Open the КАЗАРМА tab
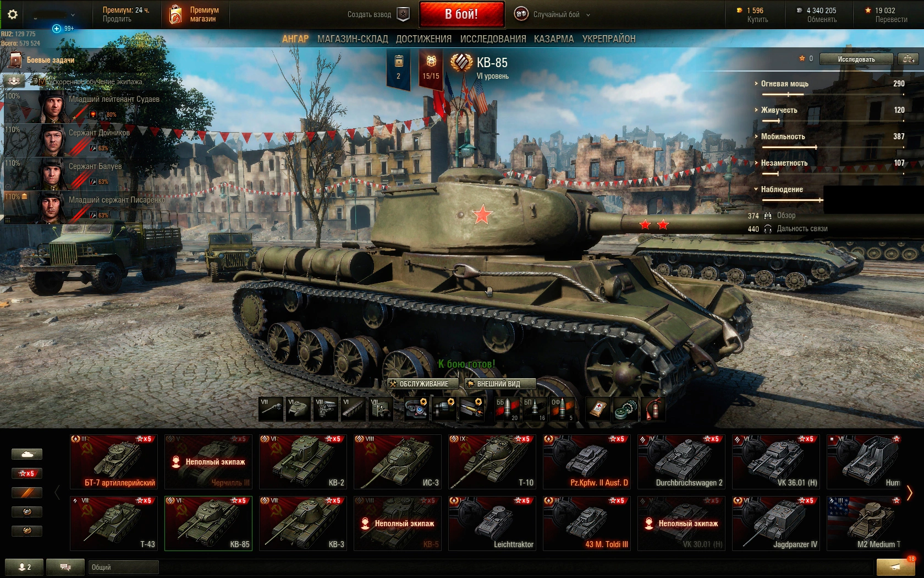This screenshot has width=924, height=578. [x=554, y=39]
